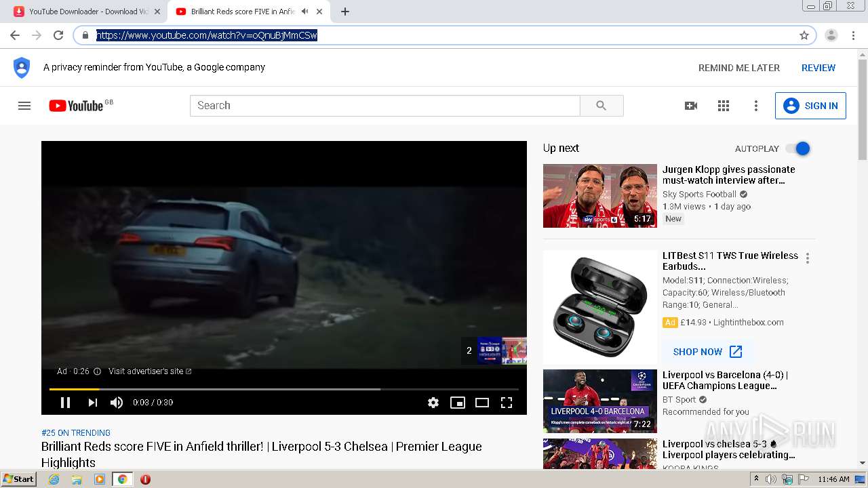Go back in browser history
Image resolution: width=868 pixels, height=488 pixels.
click(x=15, y=35)
